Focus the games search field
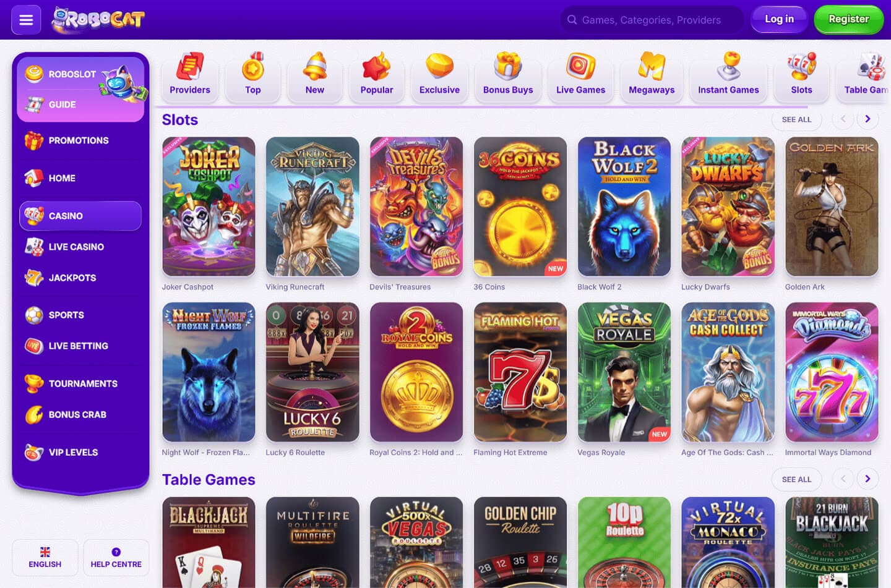 652,20
